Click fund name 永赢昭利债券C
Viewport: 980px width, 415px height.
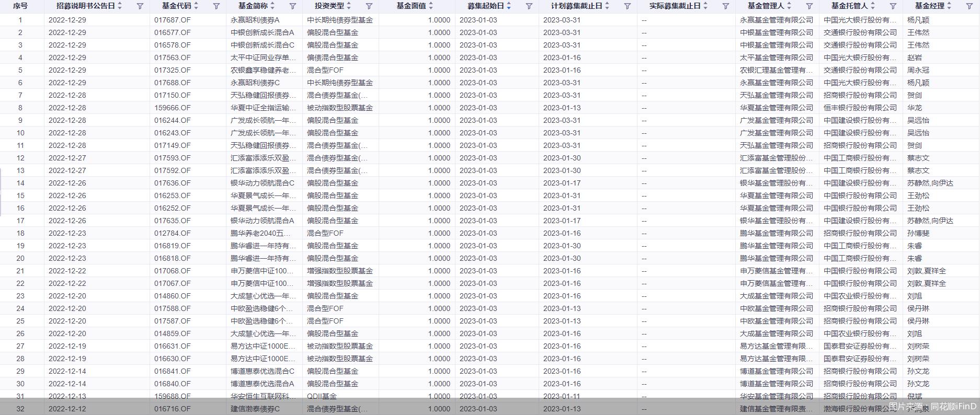[x=255, y=83]
